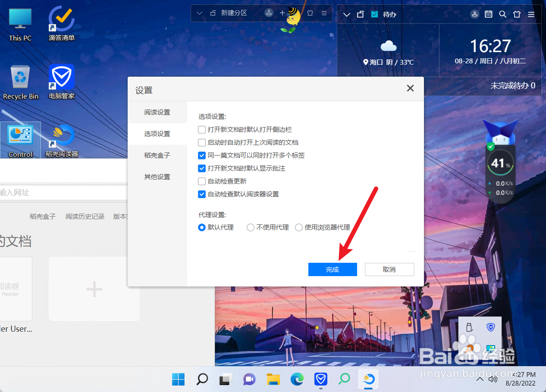Click the blue shield icon in tray popup
This screenshot has height=392, width=546.
(491, 327)
